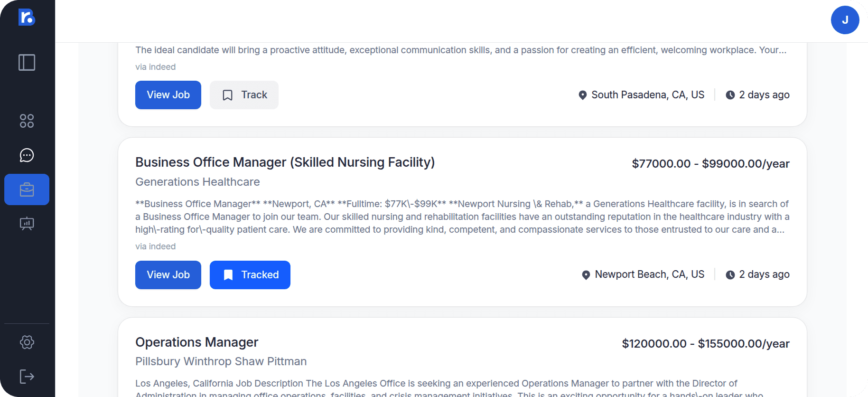Viewport: 868px width, 397px height.
Task: Click location pin icon beside Newport Beach
Action: [x=586, y=275]
